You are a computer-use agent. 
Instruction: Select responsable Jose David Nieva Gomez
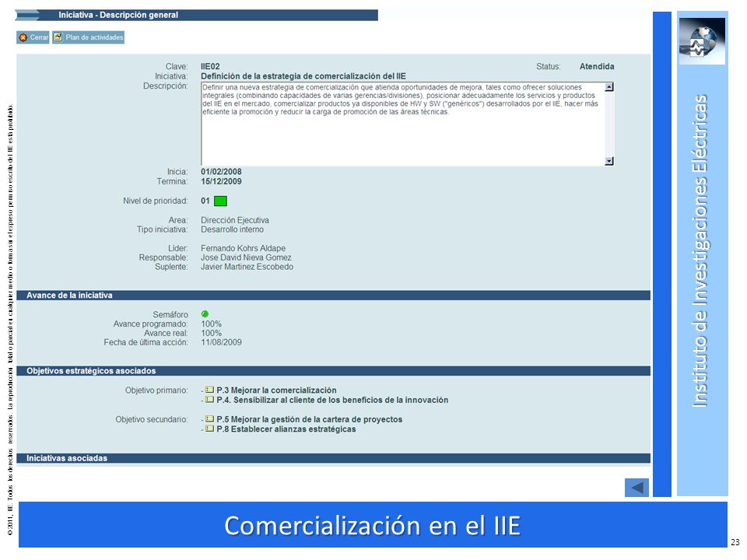(x=246, y=257)
